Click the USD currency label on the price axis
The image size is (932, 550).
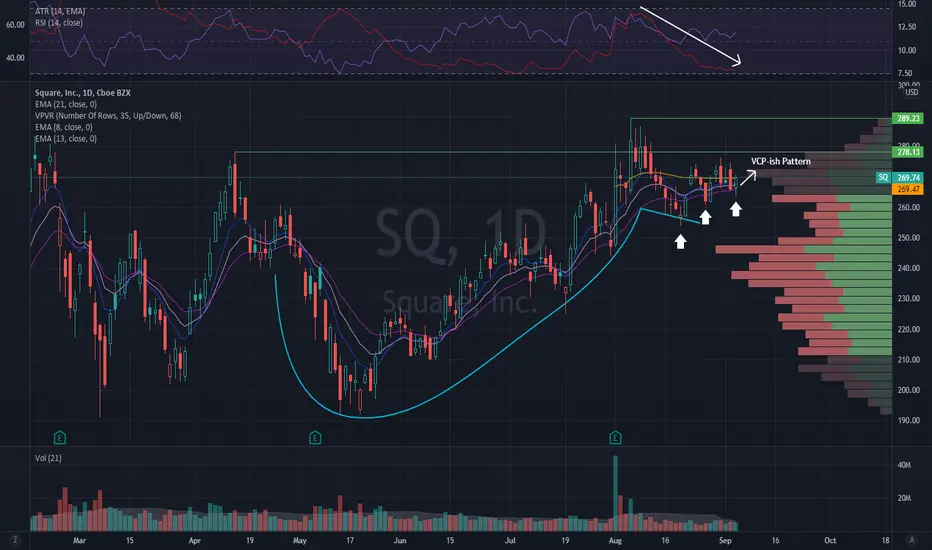pos(911,92)
